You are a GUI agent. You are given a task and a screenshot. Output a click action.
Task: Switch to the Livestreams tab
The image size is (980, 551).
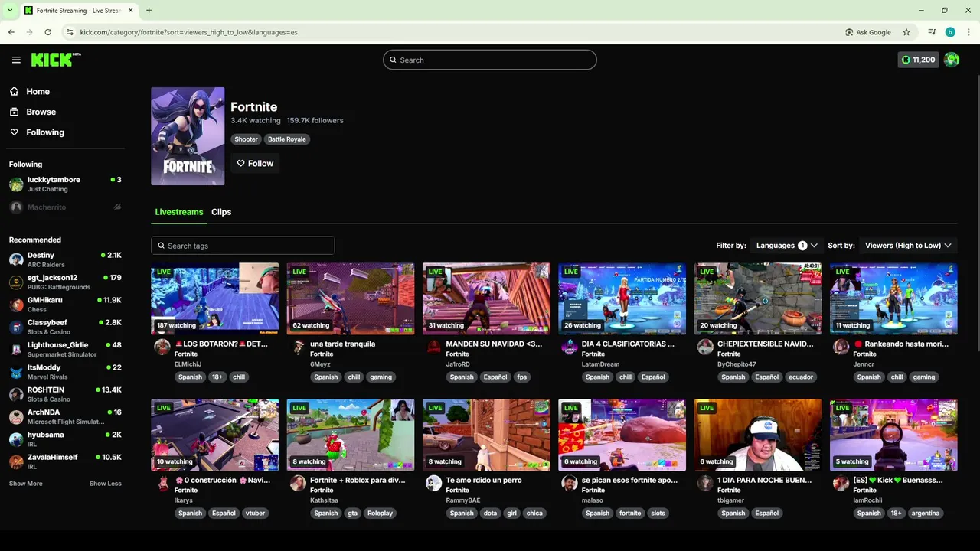click(179, 212)
